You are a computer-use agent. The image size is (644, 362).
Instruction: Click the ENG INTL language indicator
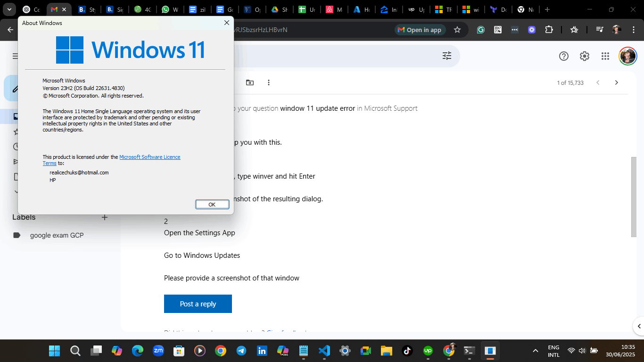[553, 351]
